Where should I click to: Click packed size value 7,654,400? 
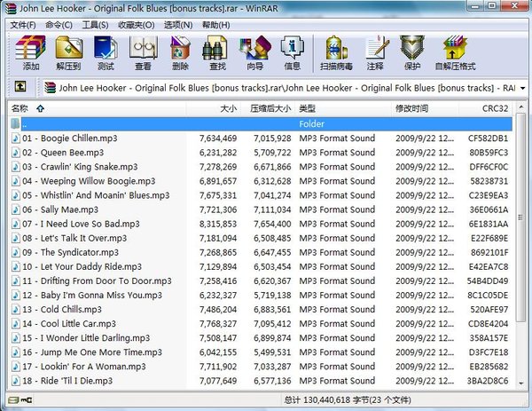click(272, 224)
